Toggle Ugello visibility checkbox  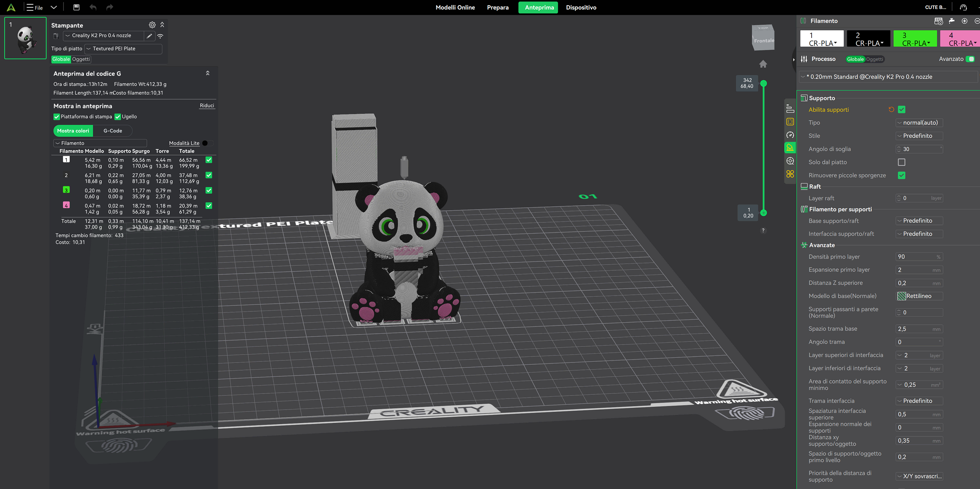[118, 117]
